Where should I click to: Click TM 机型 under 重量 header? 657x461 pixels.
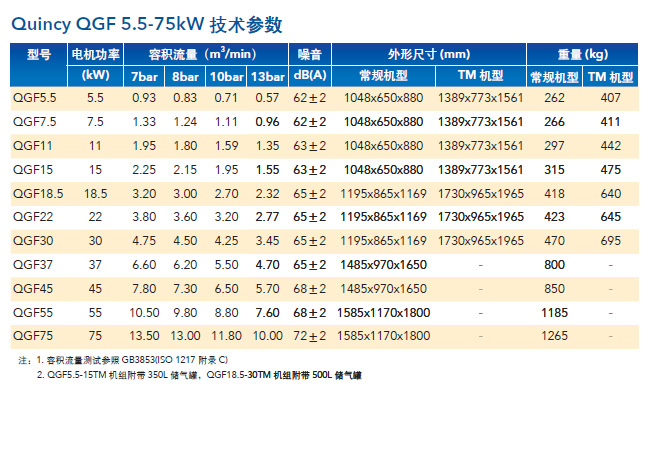tap(610, 77)
